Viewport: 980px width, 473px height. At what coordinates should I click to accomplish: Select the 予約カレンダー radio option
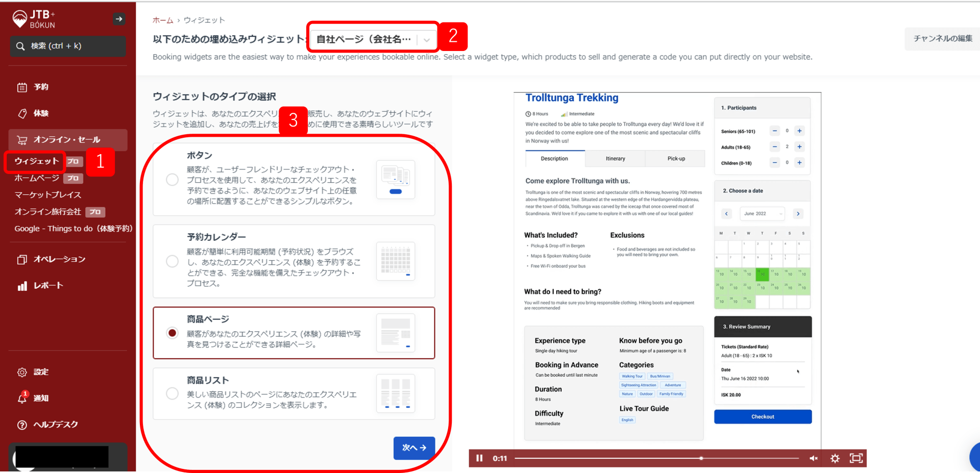[172, 261]
